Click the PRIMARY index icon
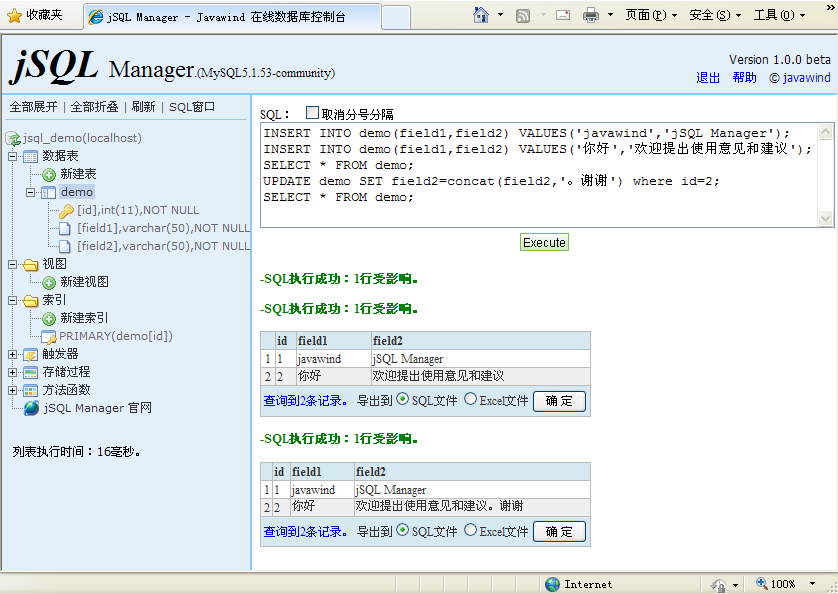The height and width of the screenshot is (594, 838). 49,337
